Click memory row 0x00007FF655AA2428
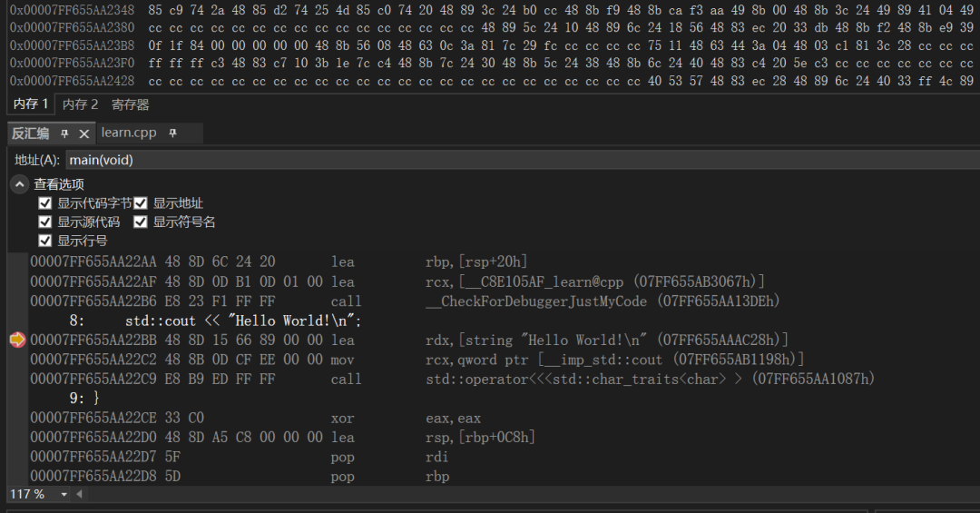This screenshot has height=513, width=980. [491, 81]
